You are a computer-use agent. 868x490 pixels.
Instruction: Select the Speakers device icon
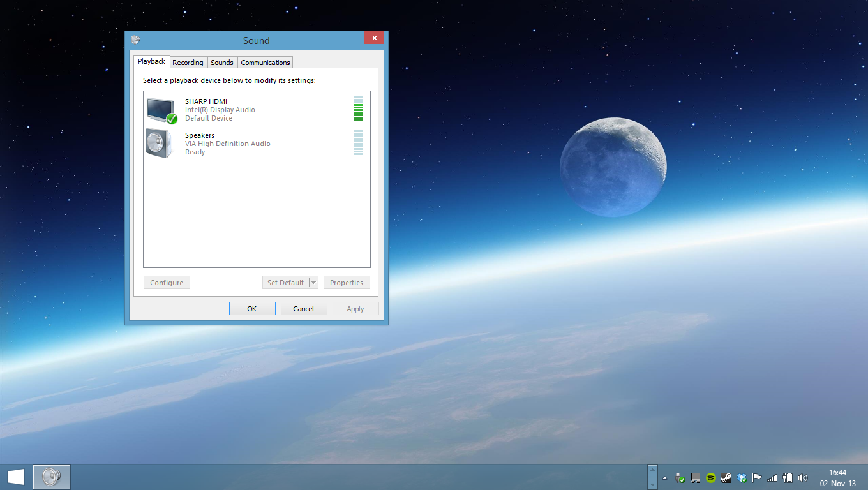point(159,144)
